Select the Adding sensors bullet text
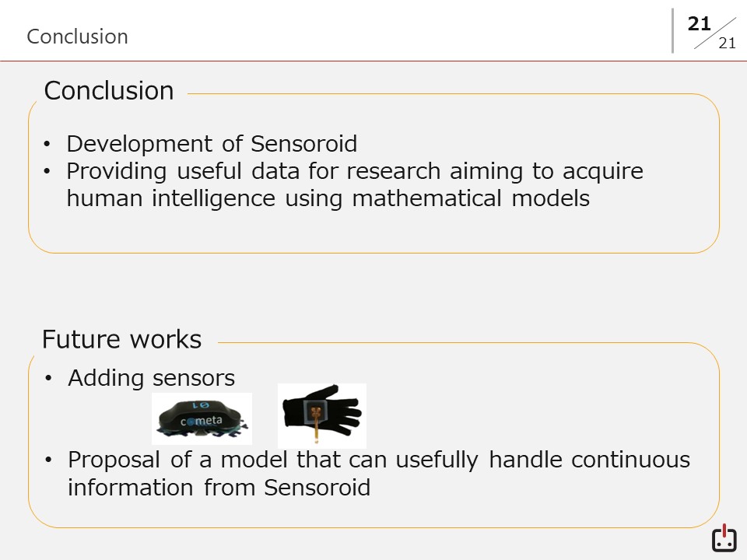 click(x=151, y=379)
